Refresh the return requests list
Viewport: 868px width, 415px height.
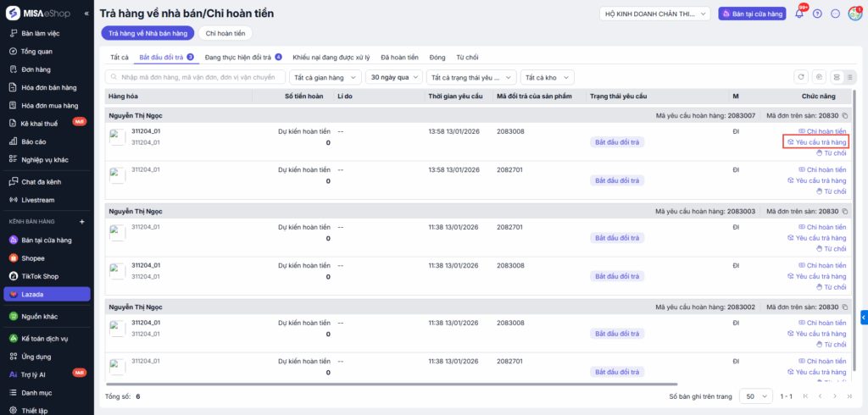(x=801, y=77)
